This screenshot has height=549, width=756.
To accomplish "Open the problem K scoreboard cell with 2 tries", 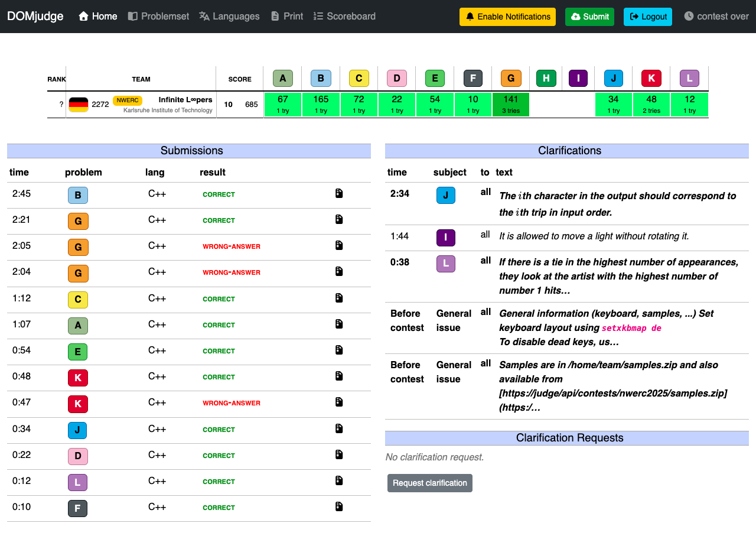I will (x=651, y=105).
